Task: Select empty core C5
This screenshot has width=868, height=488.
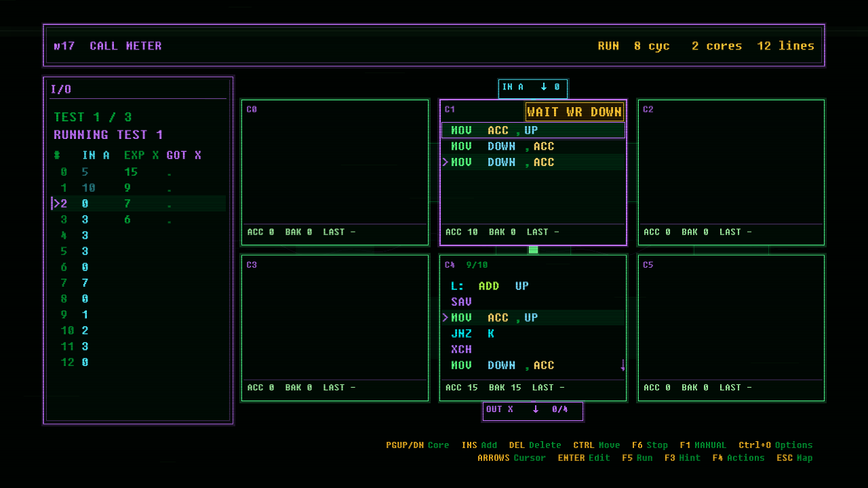Action: (x=731, y=328)
